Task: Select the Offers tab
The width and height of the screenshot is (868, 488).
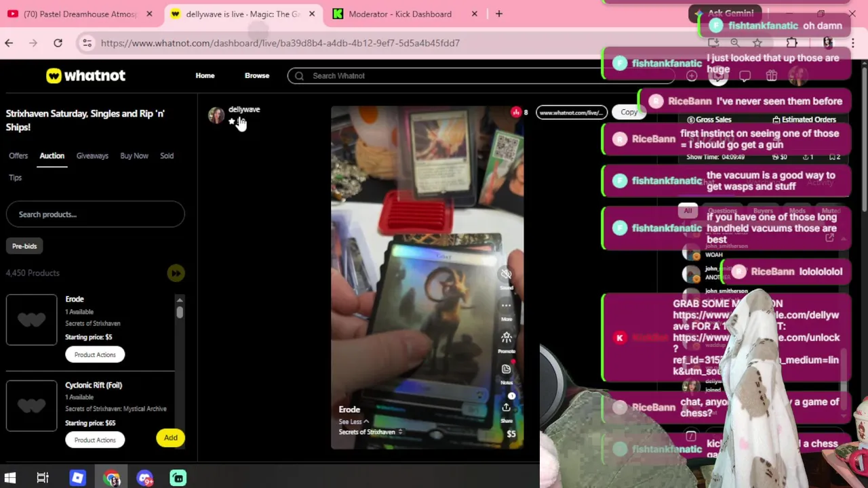Action: pos(18,156)
